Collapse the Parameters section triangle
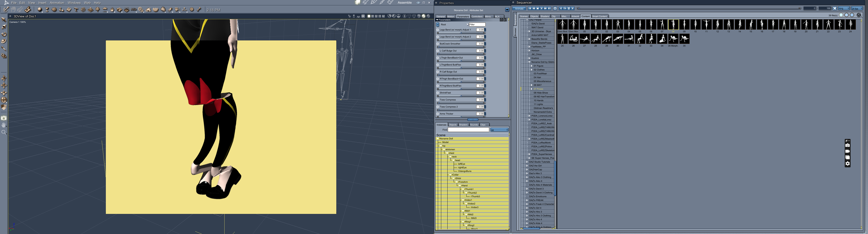Image resolution: width=868 pixels, height=234 pixels. click(x=437, y=20)
